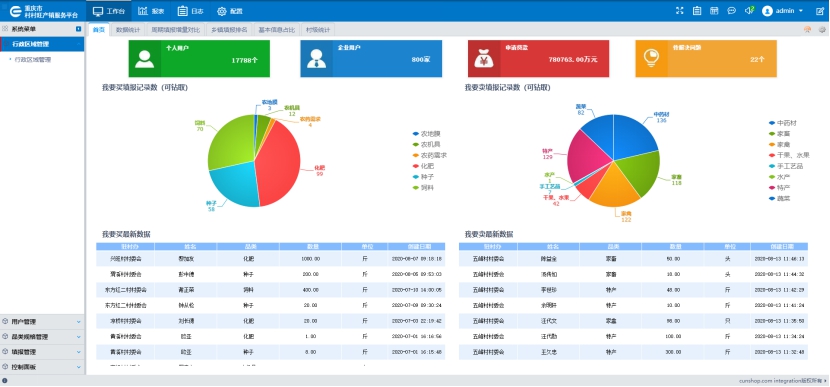
Task: Open the 行政区域管理 tree link
Action: 33,60
